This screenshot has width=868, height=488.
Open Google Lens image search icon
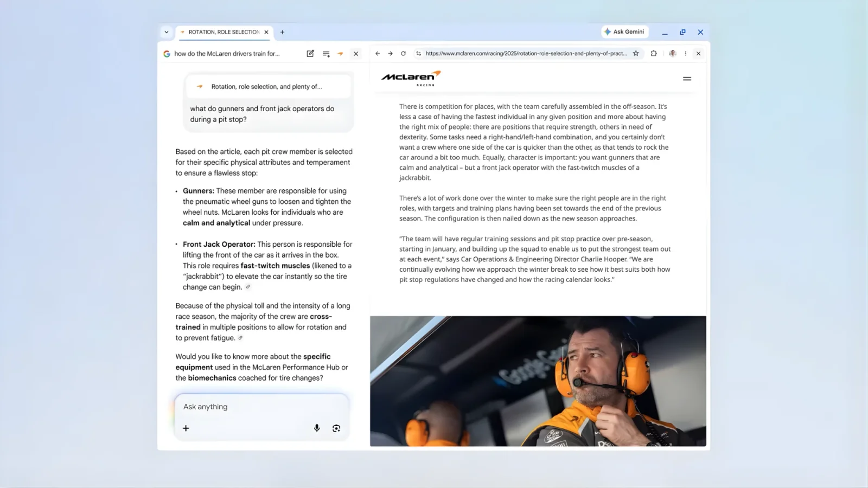(x=336, y=428)
